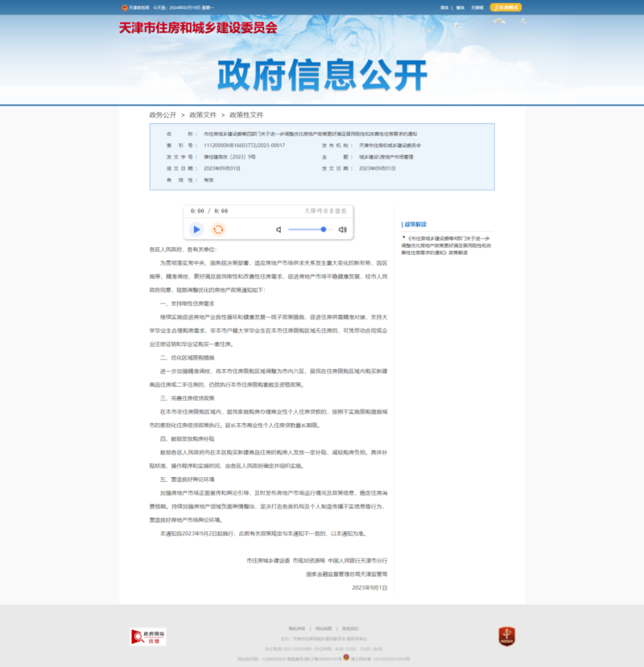Image resolution: width=644 pixels, height=667 pixels.
Task: Mute audio via the left speaker icon
Action: pos(278,229)
